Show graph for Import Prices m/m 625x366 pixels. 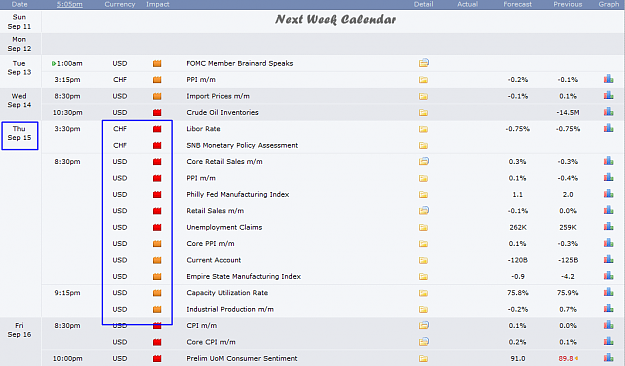coord(608,96)
